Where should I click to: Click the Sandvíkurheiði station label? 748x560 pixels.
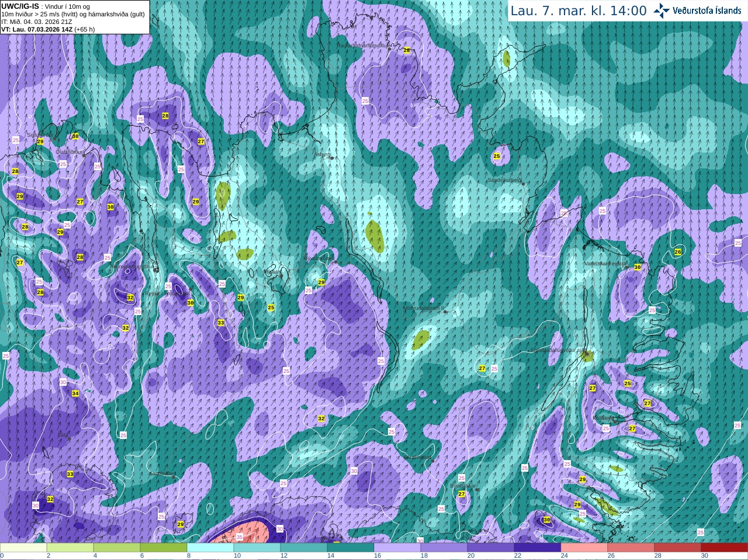(504, 180)
